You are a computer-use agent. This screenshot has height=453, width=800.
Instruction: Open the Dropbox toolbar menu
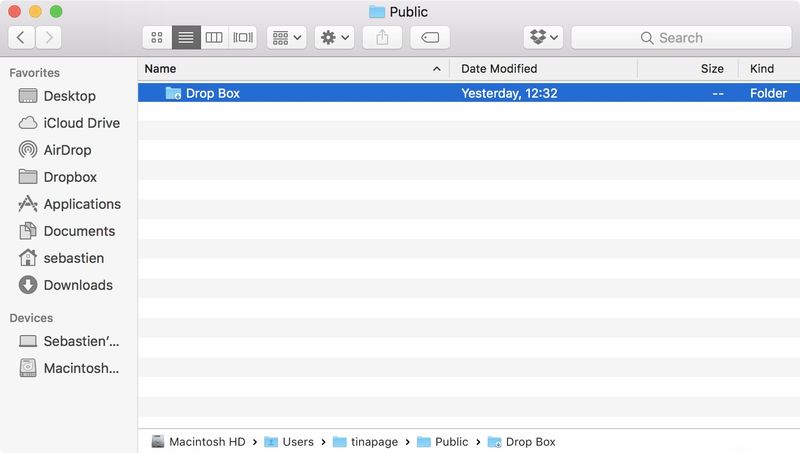click(543, 38)
